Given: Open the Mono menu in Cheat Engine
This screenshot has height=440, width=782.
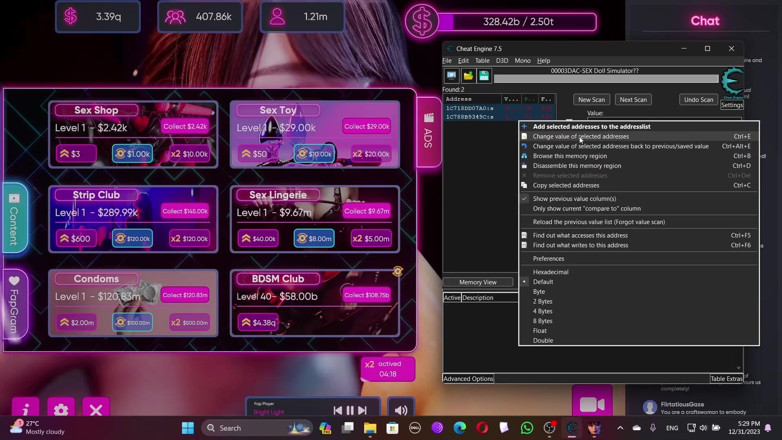Looking at the screenshot, I should pyautogui.click(x=522, y=60).
